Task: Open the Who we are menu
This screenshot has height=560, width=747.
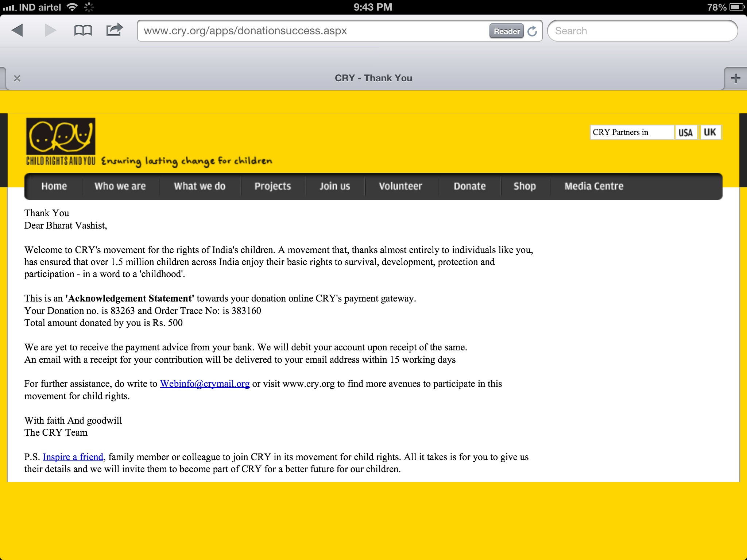Action: click(120, 186)
